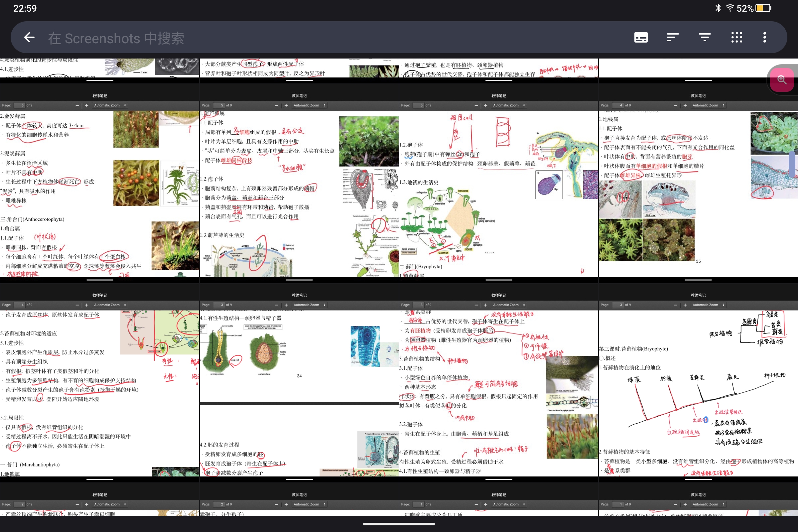
Task: Open the top partial screenshot '大部分蕨类产生同型孢子'
Action: pyautogui.click(x=299, y=70)
